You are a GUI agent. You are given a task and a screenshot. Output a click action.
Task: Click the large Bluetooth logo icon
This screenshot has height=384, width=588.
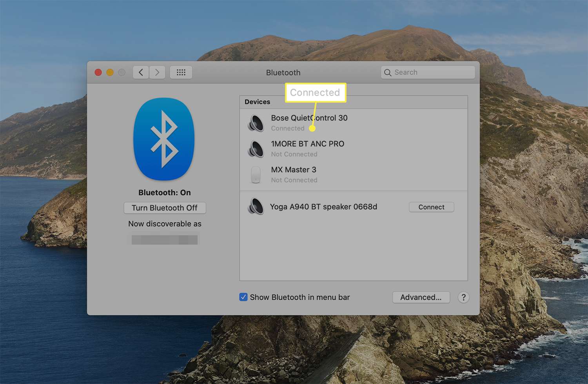pos(164,139)
